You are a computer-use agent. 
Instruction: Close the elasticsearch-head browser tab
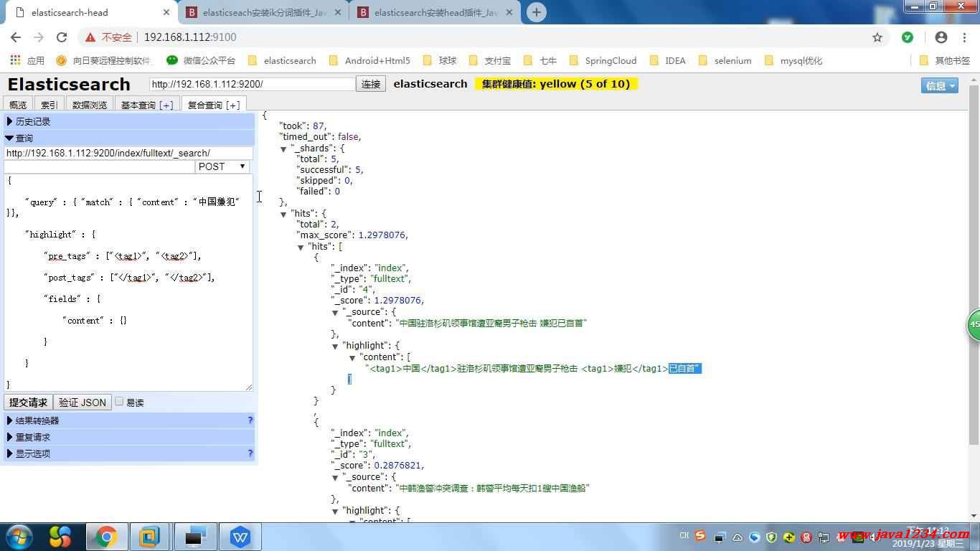click(166, 12)
